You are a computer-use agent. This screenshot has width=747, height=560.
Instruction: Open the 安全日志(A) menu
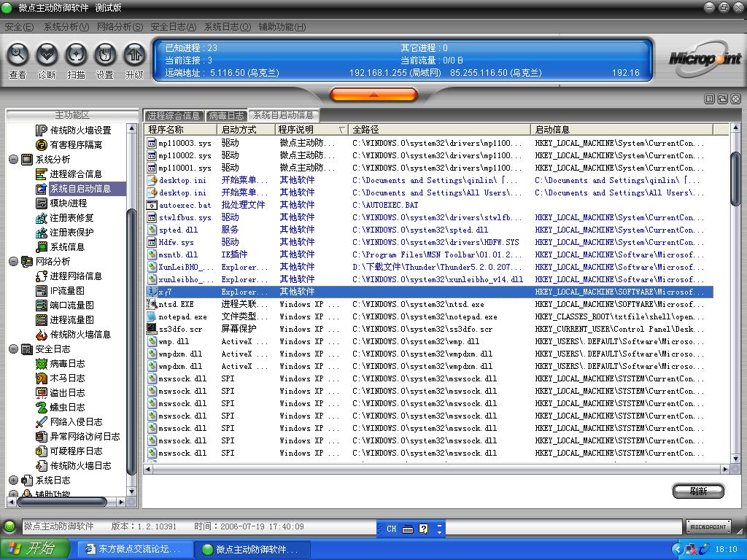pos(173,27)
